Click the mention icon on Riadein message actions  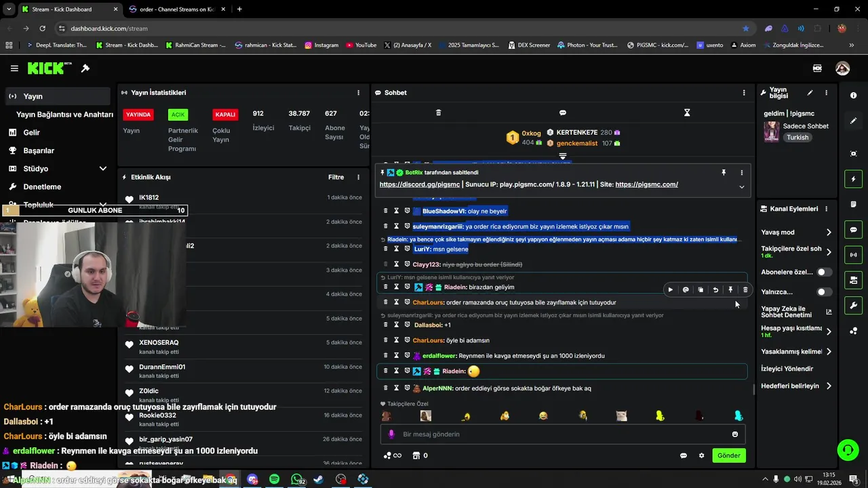(x=686, y=290)
